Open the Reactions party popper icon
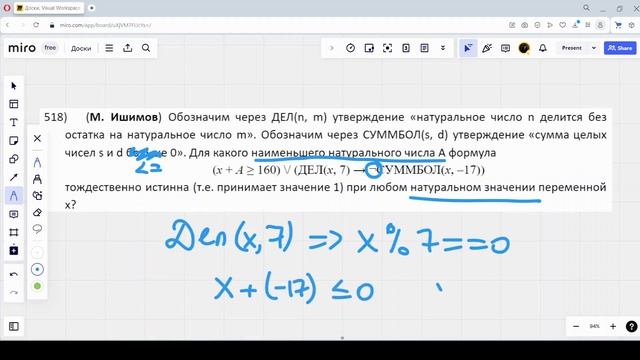 coord(487,48)
